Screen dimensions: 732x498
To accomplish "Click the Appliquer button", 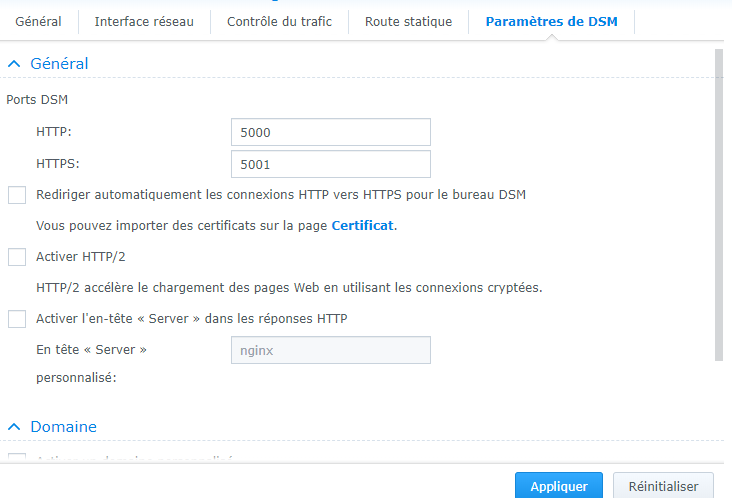I will pos(559,486).
